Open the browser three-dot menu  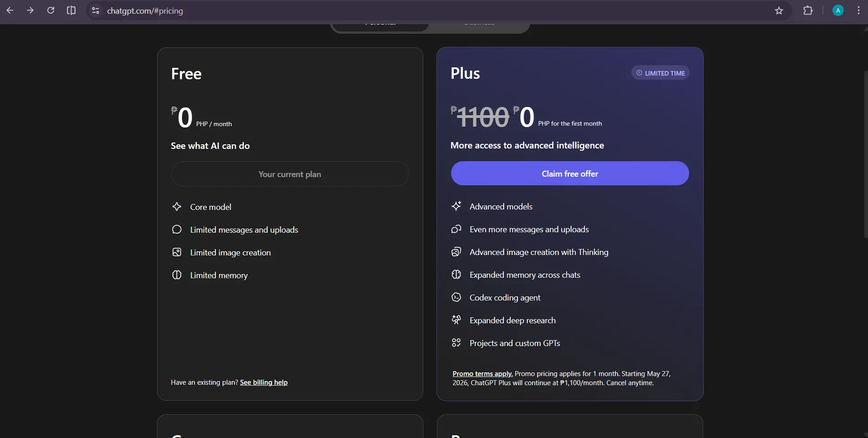(858, 10)
